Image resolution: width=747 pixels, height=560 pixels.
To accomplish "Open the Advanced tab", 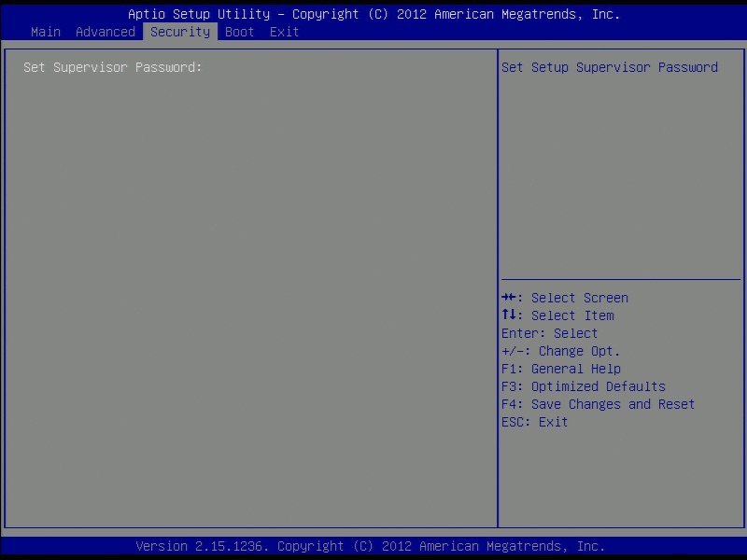I will point(106,32).
